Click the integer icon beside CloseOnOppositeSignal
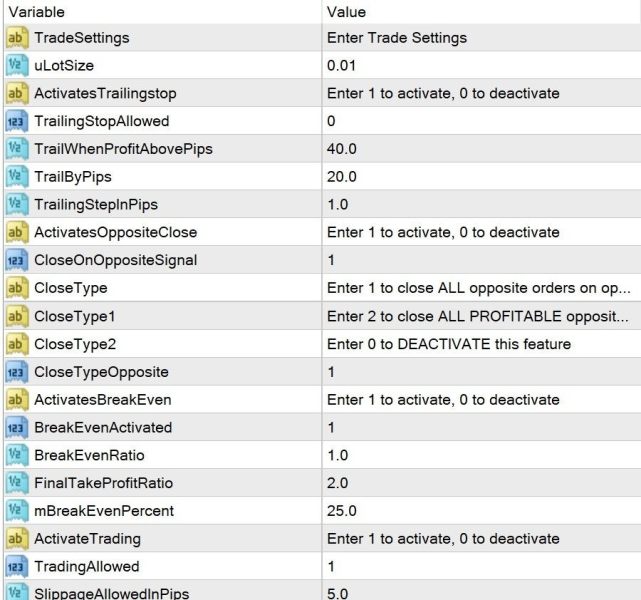The height and width of the screenshot is (600, 641). [16, 260]
